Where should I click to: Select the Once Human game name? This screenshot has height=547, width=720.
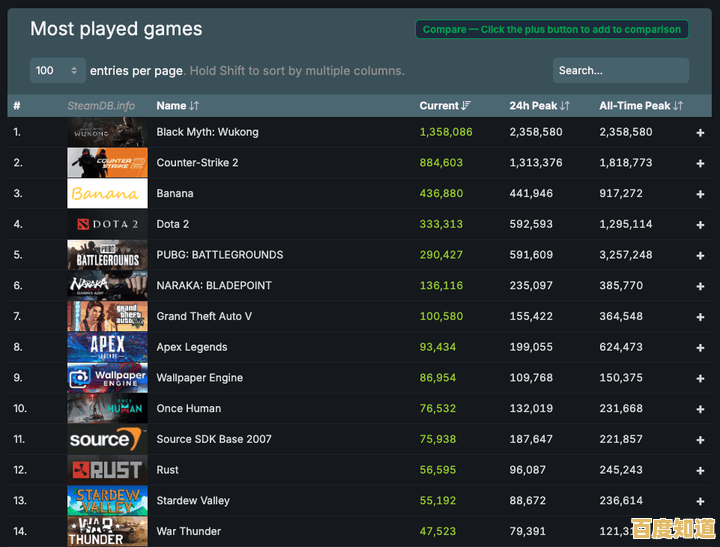(188, 409)
